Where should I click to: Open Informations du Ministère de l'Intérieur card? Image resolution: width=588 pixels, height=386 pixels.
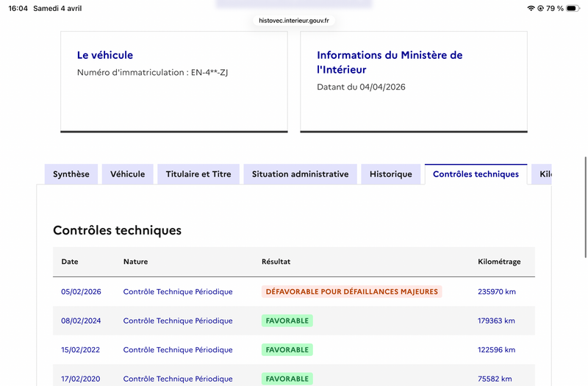[390, 62]
